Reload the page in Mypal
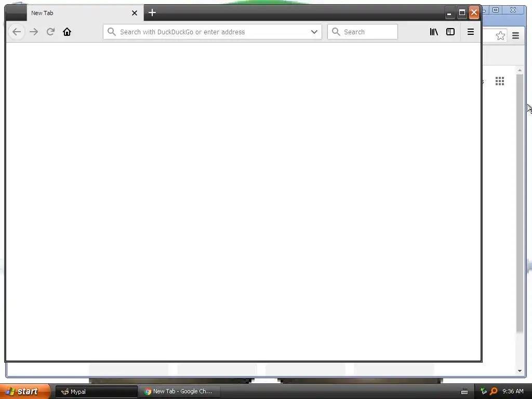Viewport: 532px width, 399px height. (x=50, y=32)
